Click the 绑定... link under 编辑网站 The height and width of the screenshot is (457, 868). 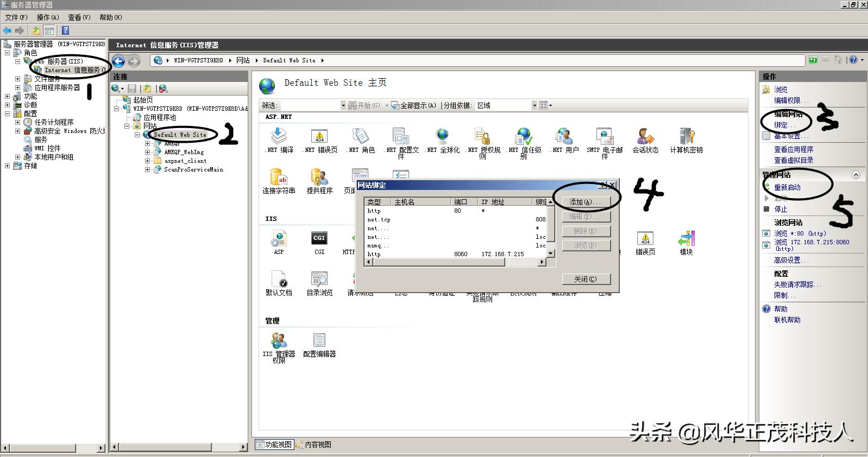[784, 125]
